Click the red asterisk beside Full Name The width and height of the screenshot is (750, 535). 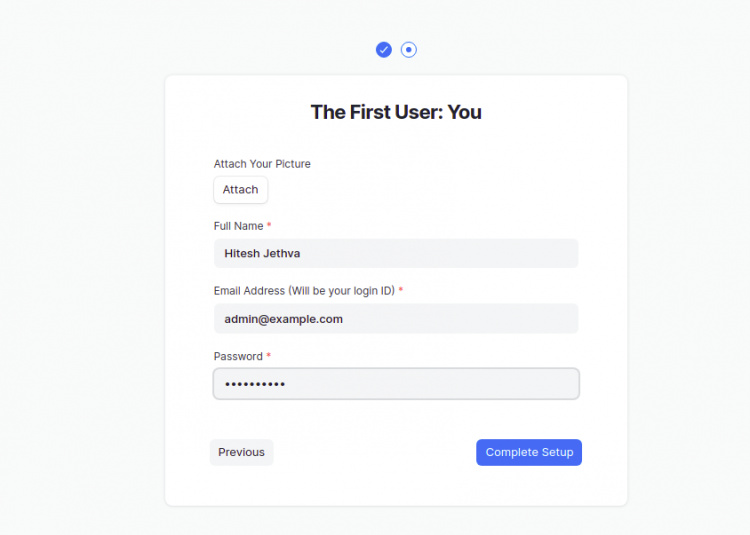269,226
